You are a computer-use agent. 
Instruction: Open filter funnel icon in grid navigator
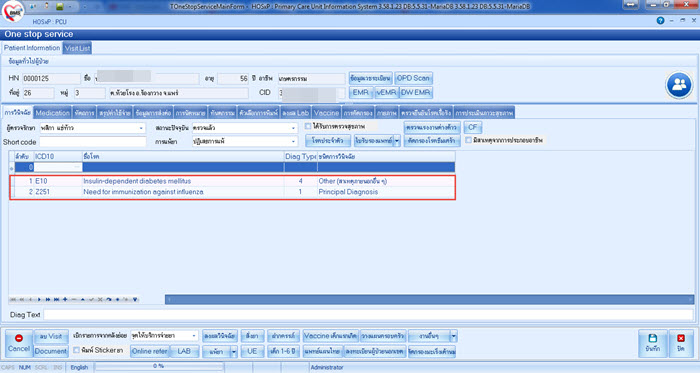point(135,299)
